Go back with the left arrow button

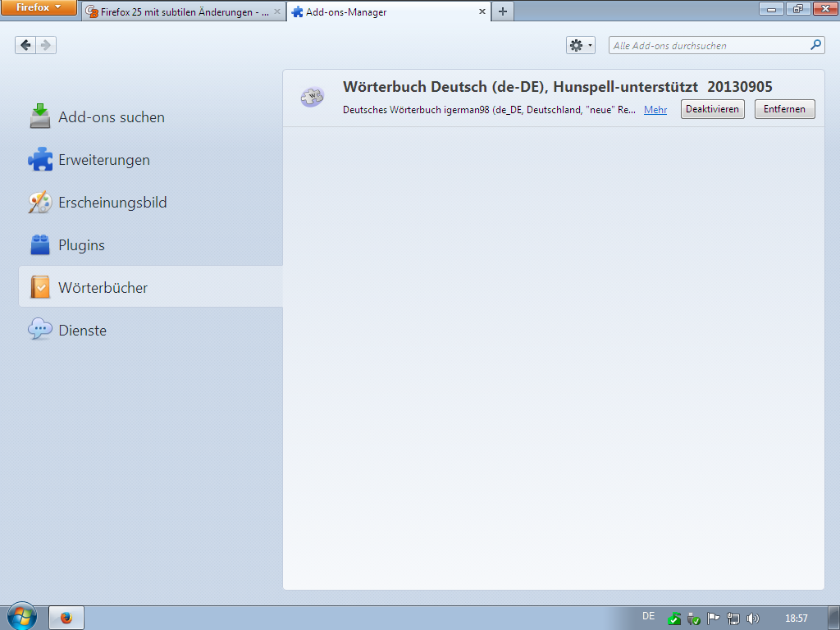pos(25,45)
